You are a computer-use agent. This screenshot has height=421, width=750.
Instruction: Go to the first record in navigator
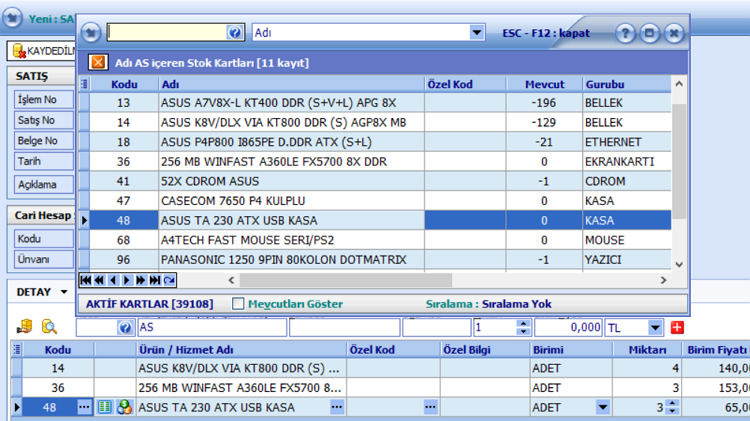click(86, 280)
